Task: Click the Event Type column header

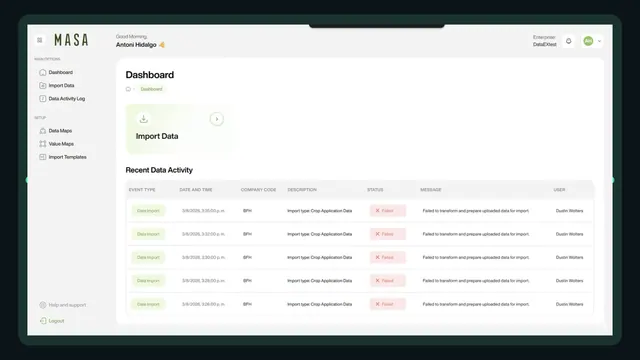Action: (x=142, y=190)
